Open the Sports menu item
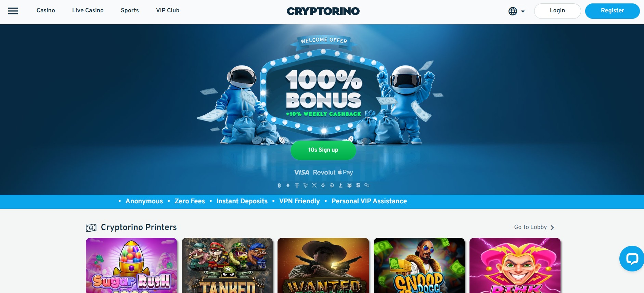 tap(130, 11)
